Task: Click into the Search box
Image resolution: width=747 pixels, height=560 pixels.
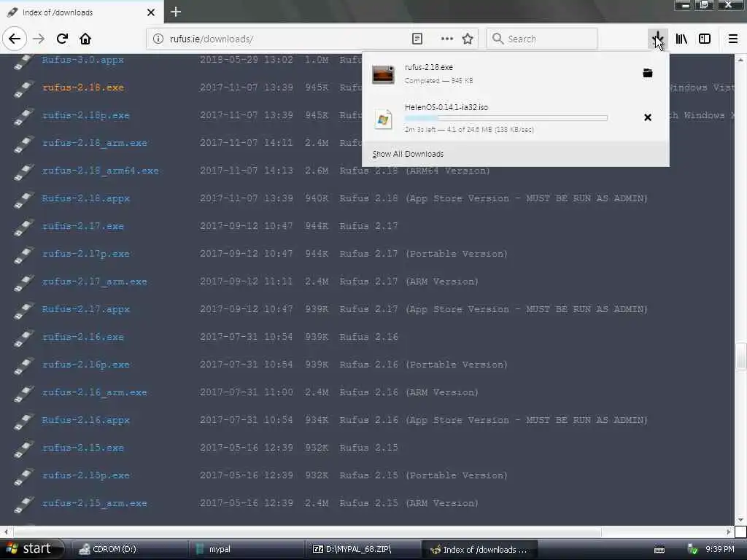Action: (x=542, y=39)
